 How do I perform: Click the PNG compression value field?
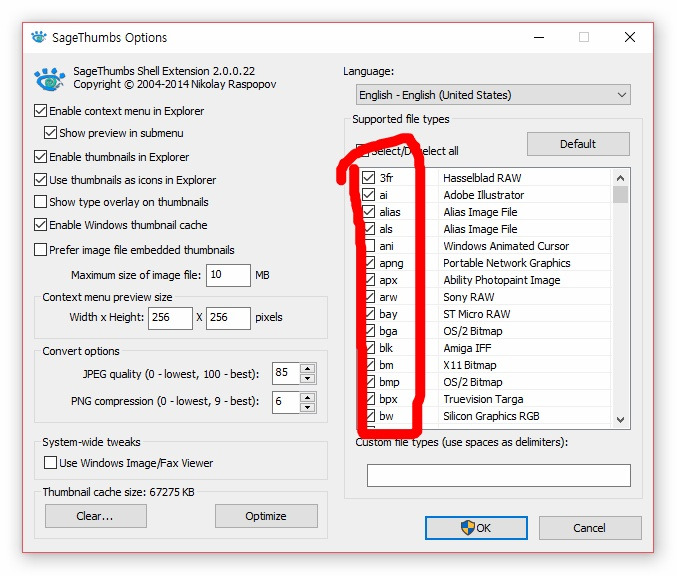click(x=286, y=402)
